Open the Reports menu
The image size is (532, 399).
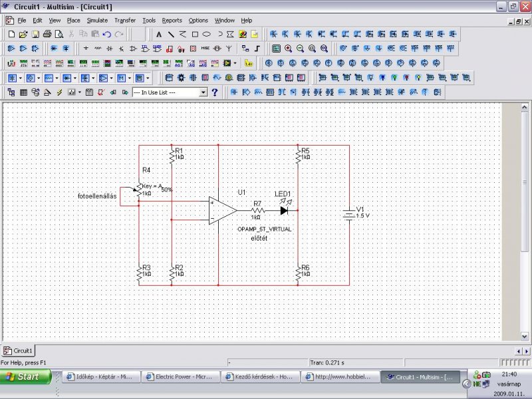[x=172, y=21]
